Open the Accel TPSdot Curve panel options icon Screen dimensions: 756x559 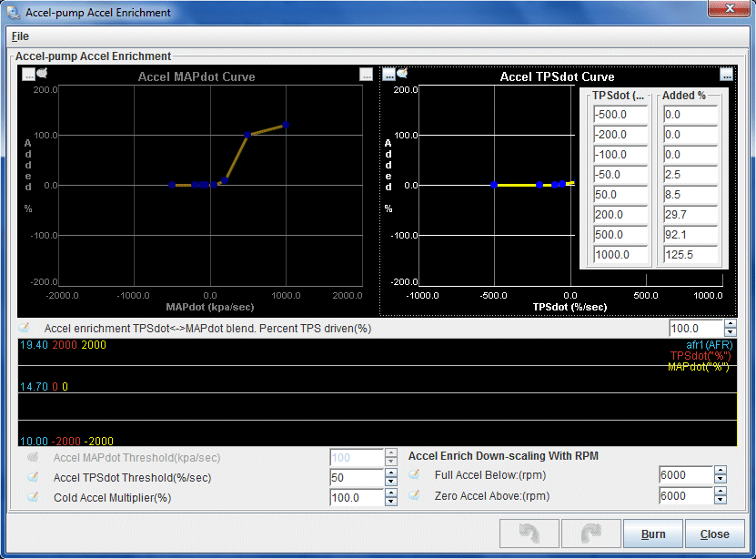pyautogui.click(x=389, y=76)
